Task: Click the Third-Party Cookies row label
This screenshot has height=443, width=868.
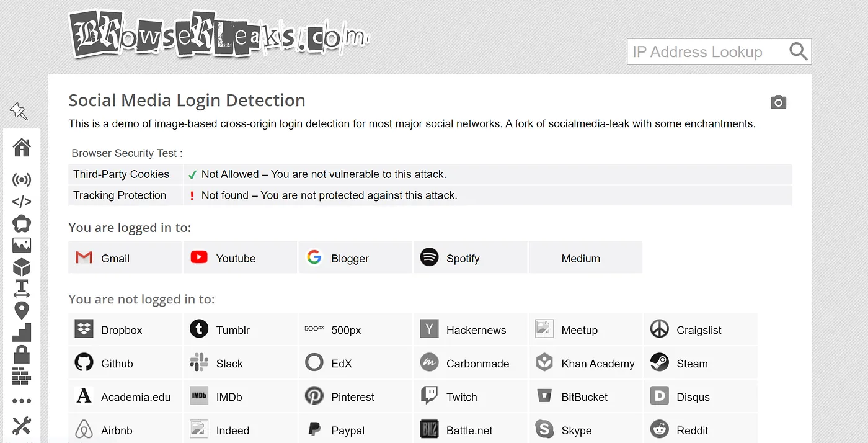Action: tap(122, 174)
